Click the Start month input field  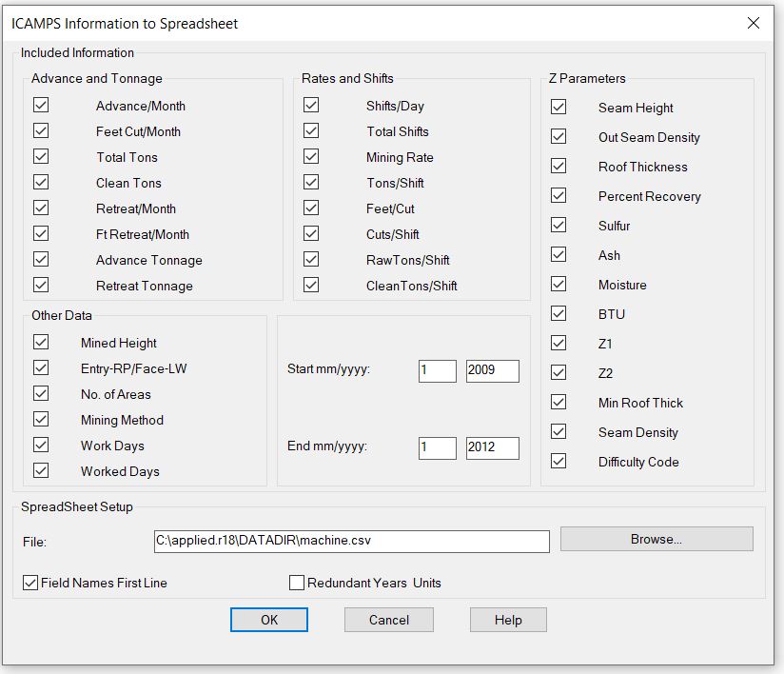tap(437, 370)
